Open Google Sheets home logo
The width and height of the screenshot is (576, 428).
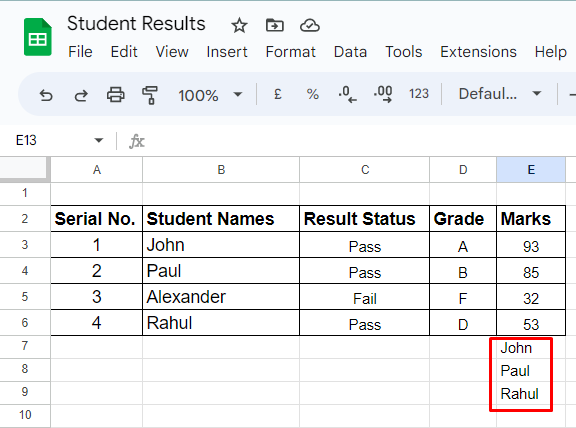tap(38, 37)
